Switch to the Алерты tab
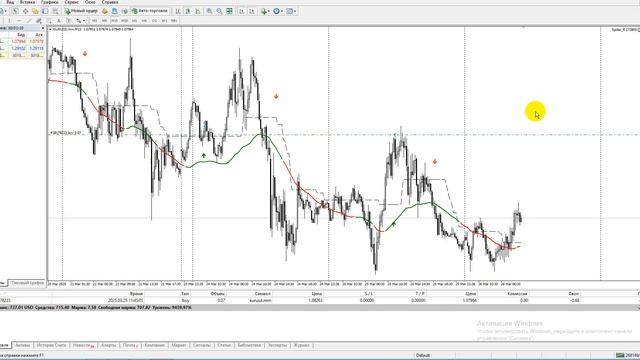This screenshot has width=640, height=360. [x=108, y=345]
